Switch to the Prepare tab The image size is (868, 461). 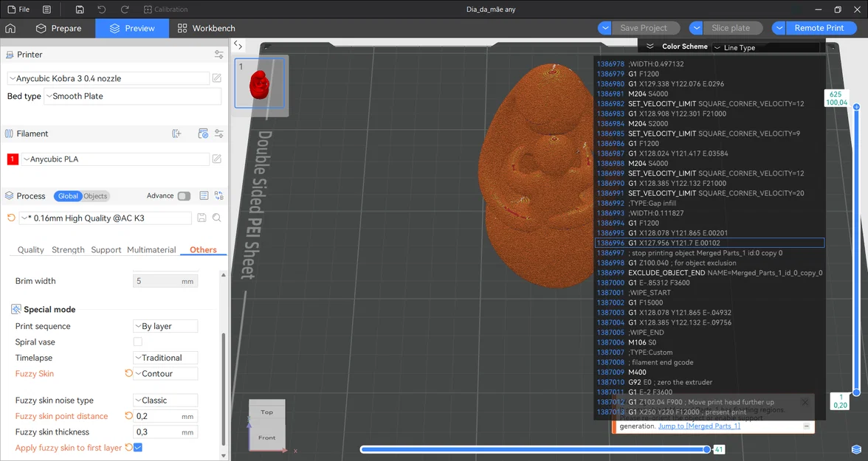pos(58,28)
